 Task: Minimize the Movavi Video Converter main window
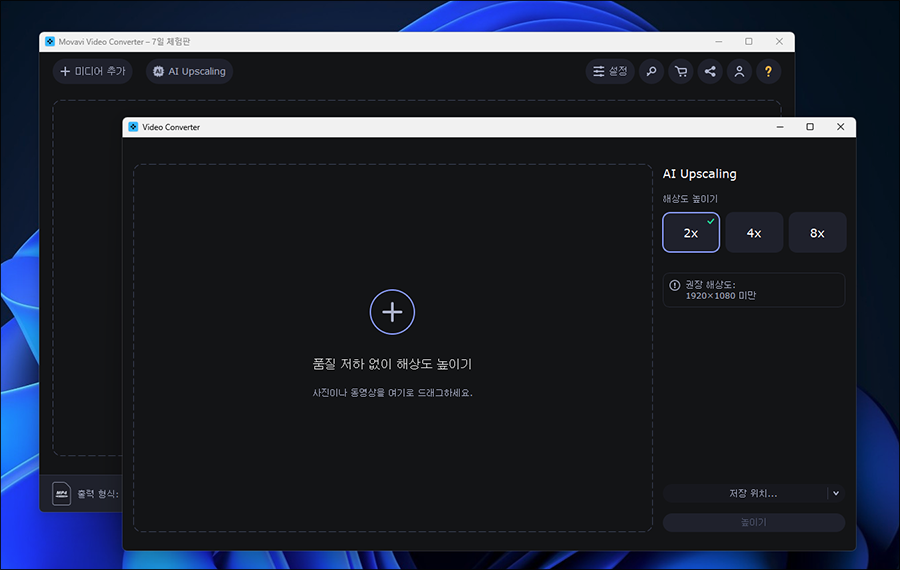719,41
